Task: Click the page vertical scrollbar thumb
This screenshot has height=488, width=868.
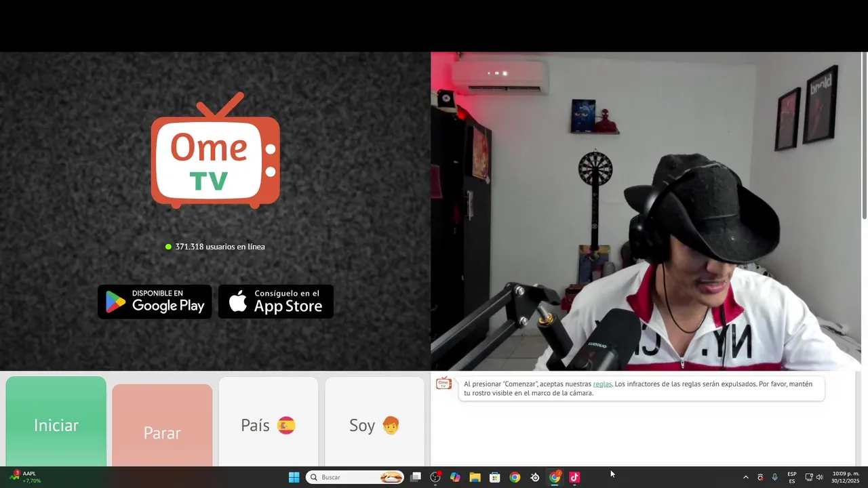Action: click(x=865, y=136)
